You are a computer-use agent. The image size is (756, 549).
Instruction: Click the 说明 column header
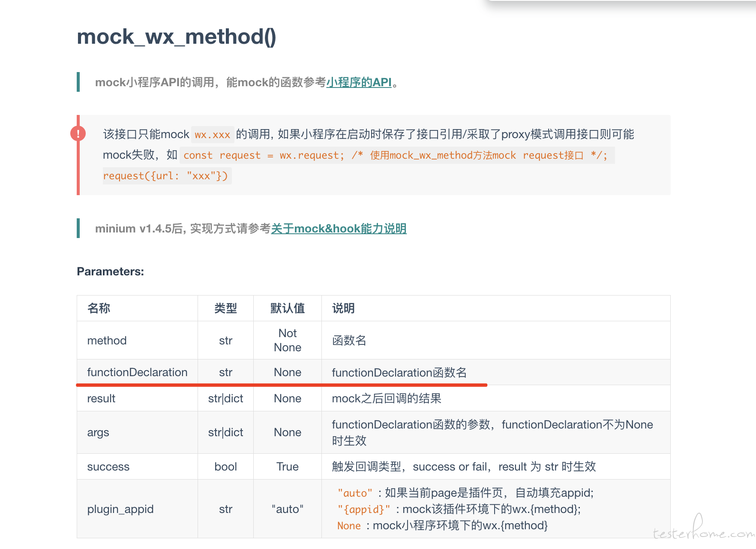[x=343, y=308]
